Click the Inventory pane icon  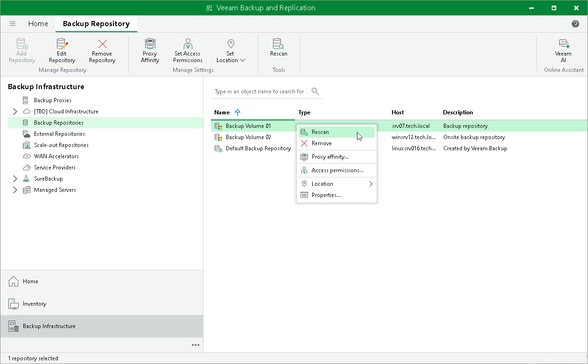tap(14, 304)
